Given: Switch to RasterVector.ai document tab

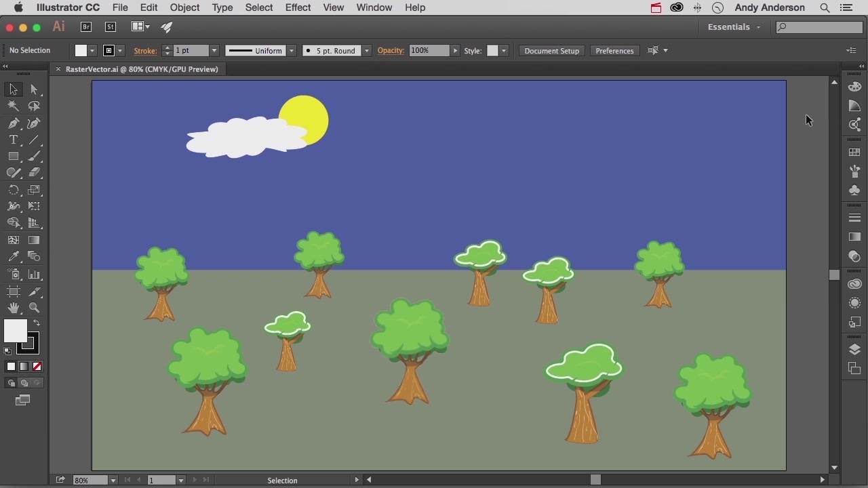Looking at the screenshot, I should coord(142,69).
